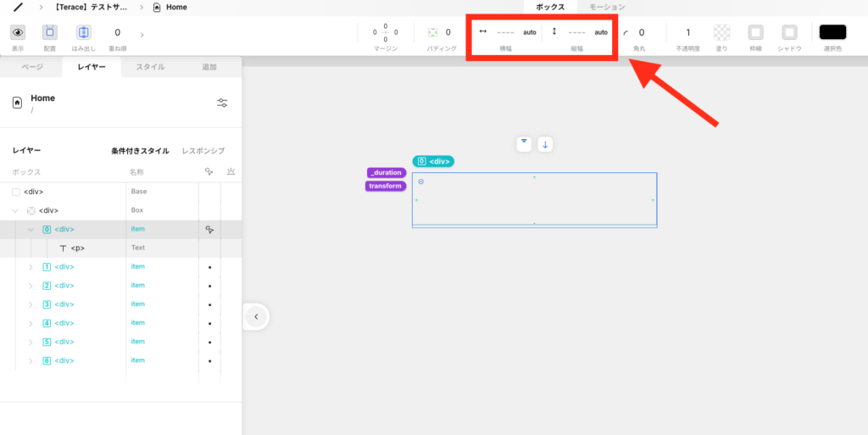Click the padding icon in the toolbar
The height and width of the screenshot is (435, 868).
pyautogui.click(x=433, y=32)
